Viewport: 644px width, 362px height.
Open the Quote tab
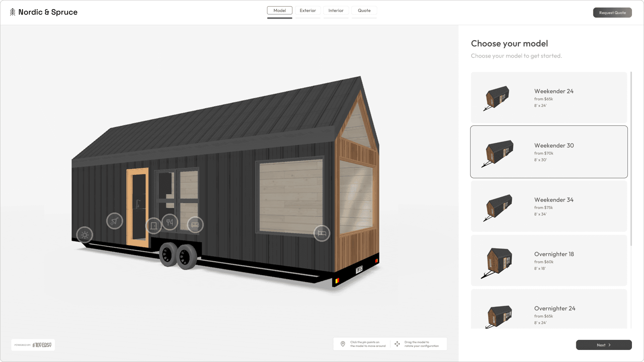[364, 10]
